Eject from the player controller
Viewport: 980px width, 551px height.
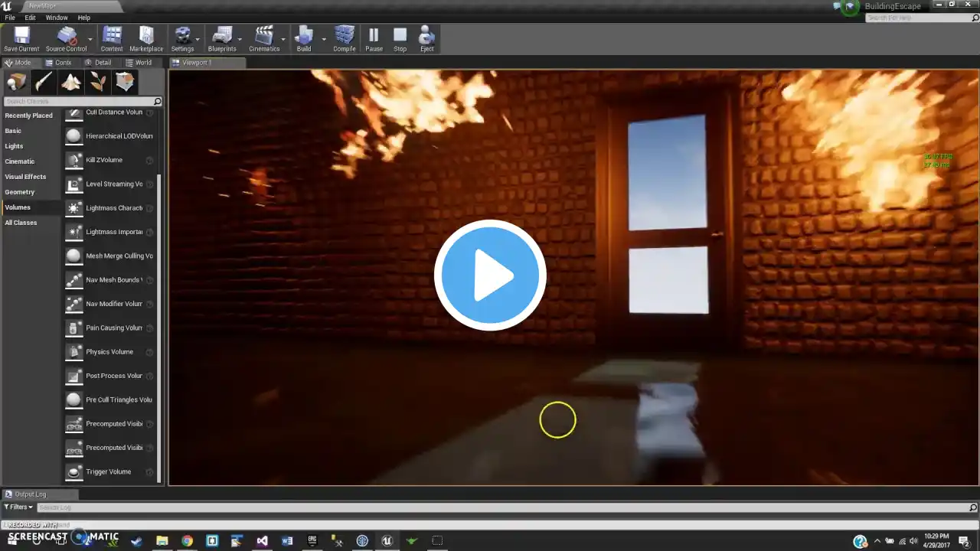pos(427,38)
